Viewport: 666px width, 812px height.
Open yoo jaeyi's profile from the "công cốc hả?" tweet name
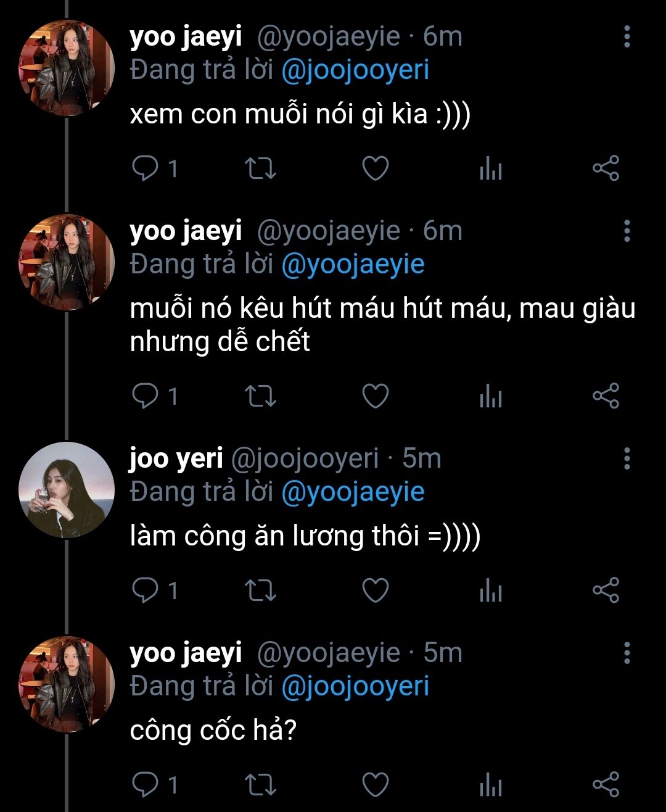[186, 653]
